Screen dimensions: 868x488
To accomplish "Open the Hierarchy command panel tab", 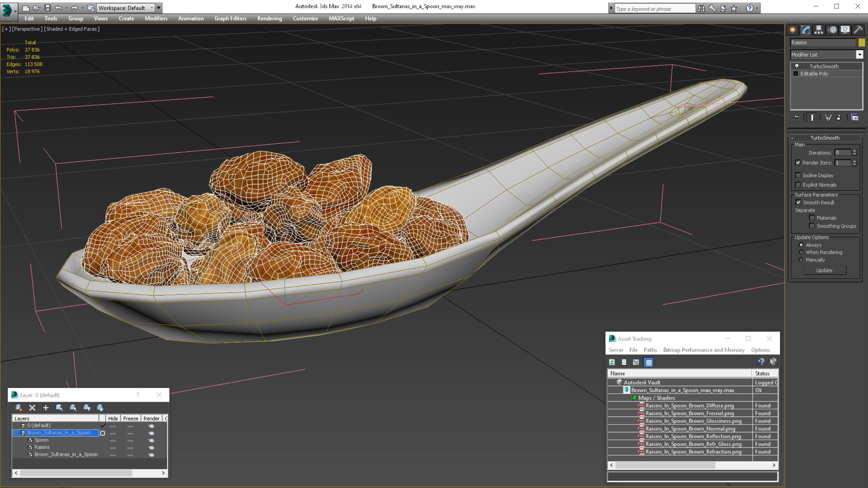I will (819, 30).
